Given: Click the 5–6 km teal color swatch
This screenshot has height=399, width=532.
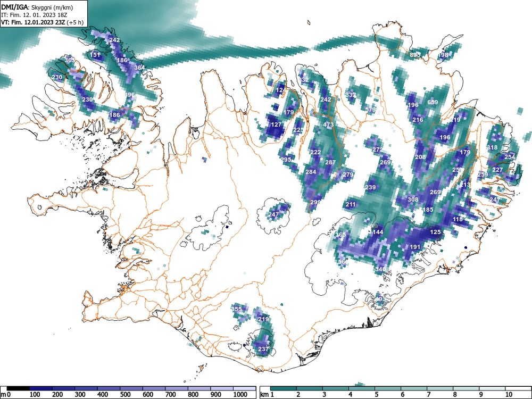Looking at the screenshot, I should 388,388.
